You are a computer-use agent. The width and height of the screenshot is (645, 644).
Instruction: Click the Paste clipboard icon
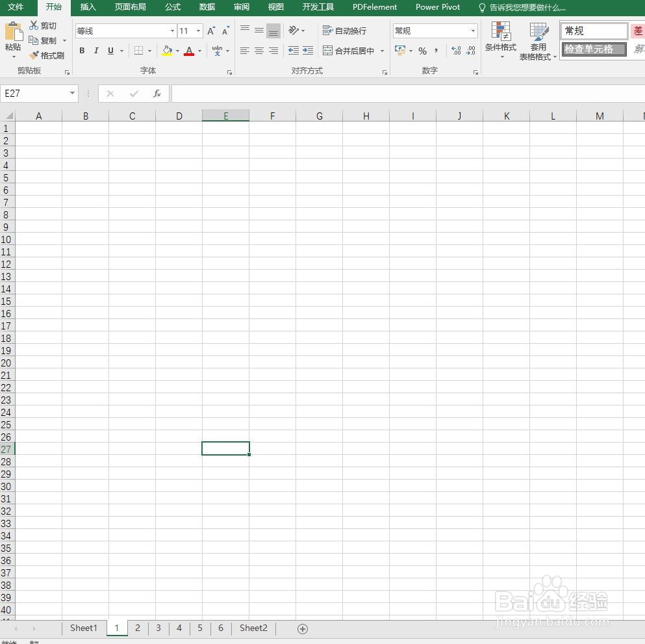[13, 32]
